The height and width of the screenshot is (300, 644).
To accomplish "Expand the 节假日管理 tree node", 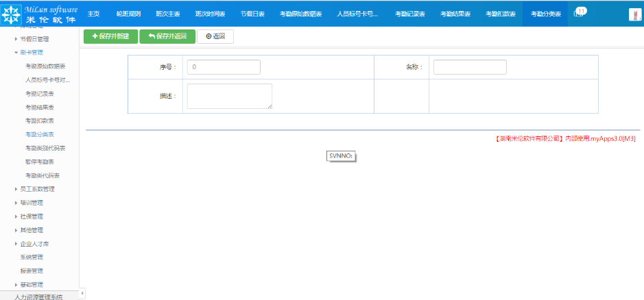I will [x=16, y=39].
